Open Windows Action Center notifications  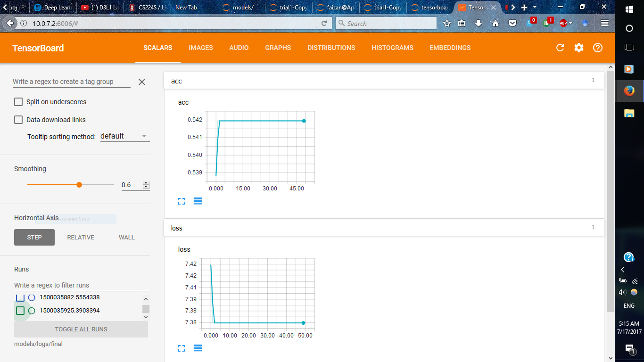[629, 349]
